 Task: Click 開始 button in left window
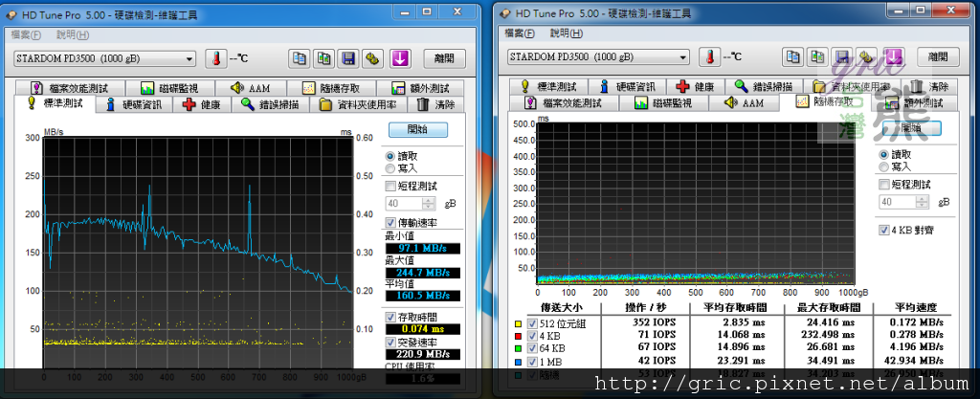418,130
